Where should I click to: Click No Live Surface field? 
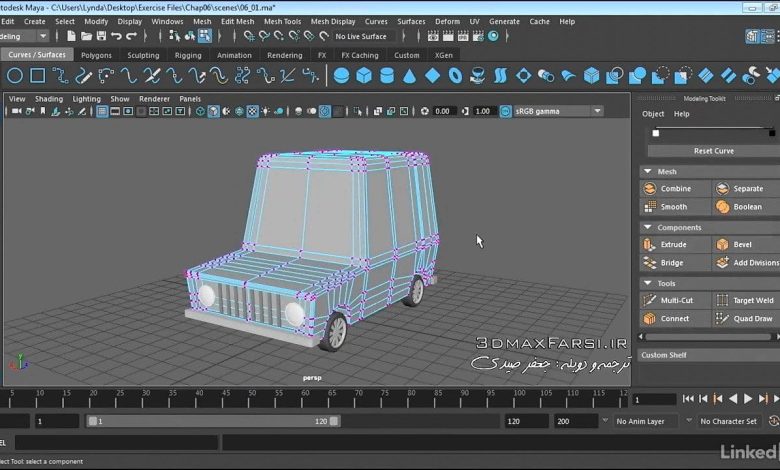click(361, 36)
